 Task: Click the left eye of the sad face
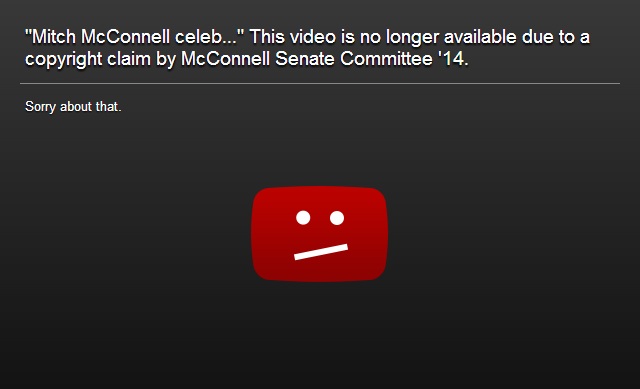pyautogui.click(x=303, y=218)
